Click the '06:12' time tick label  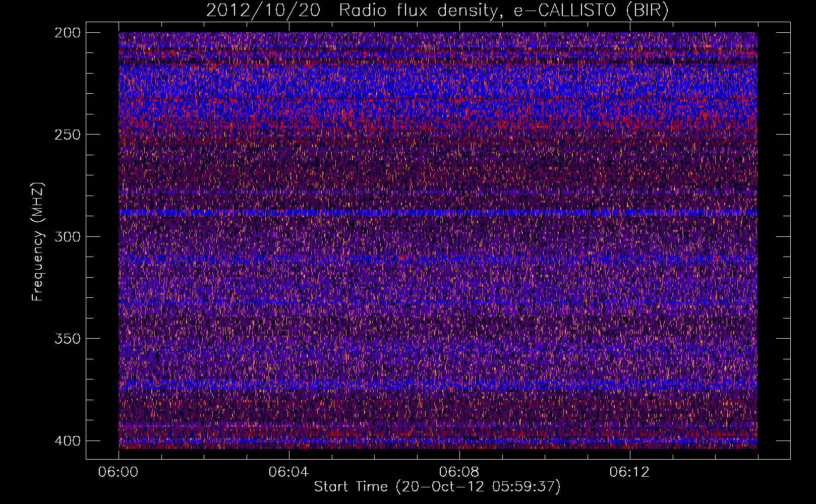(629, 472)
